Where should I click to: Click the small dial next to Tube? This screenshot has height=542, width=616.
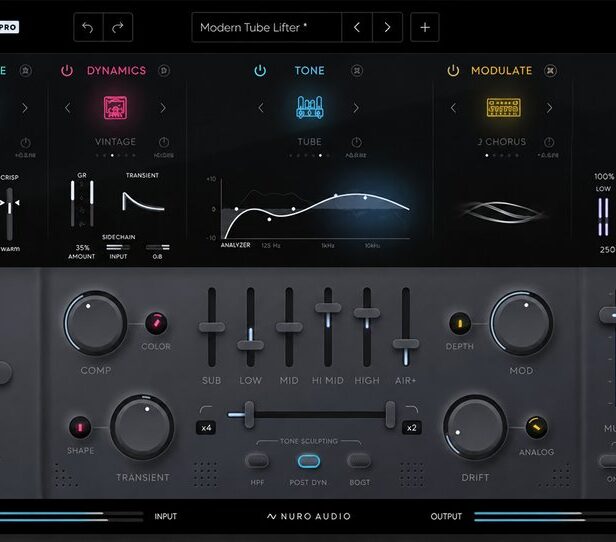pos(356,142)
